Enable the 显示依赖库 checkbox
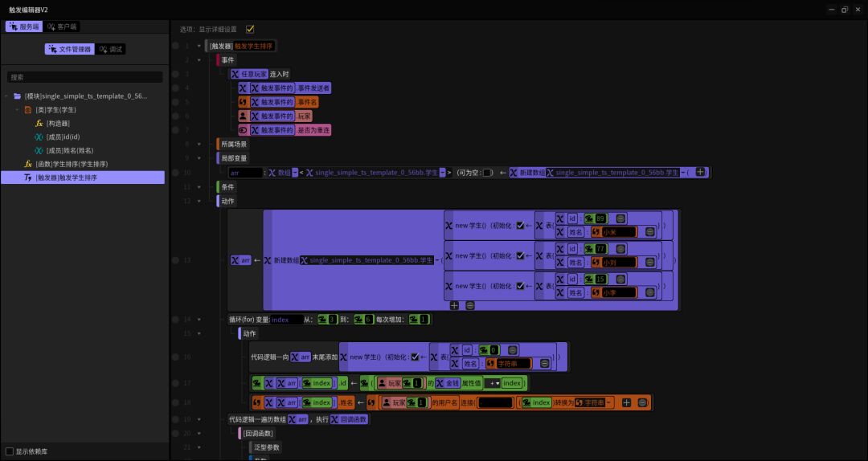Viewport: 868px width, 461px height. coord(10,451)
